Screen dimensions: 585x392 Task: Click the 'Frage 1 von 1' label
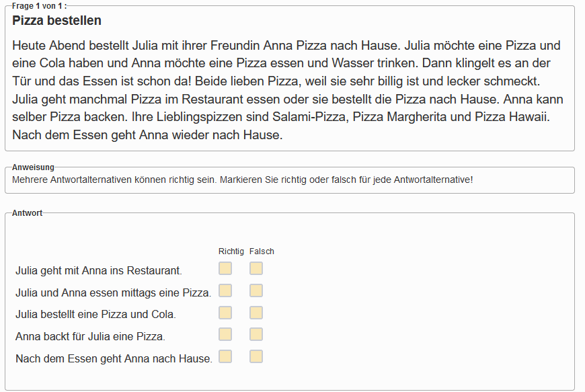coord(39,6)
